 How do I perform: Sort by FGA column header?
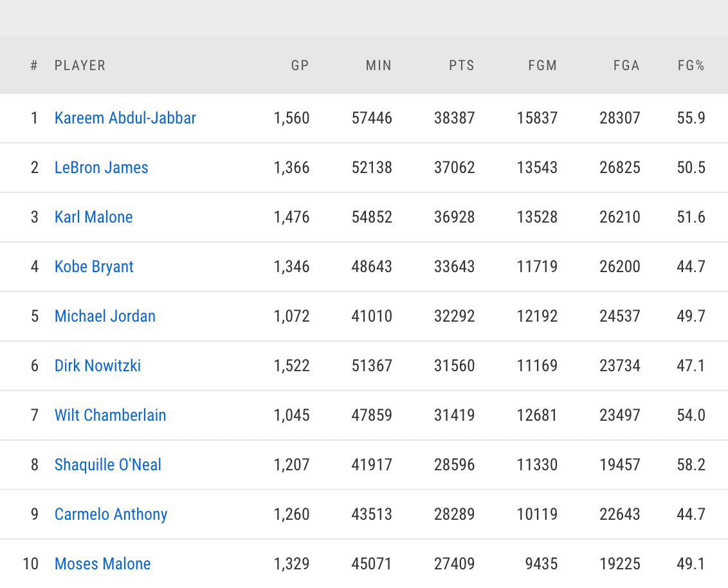626,66
